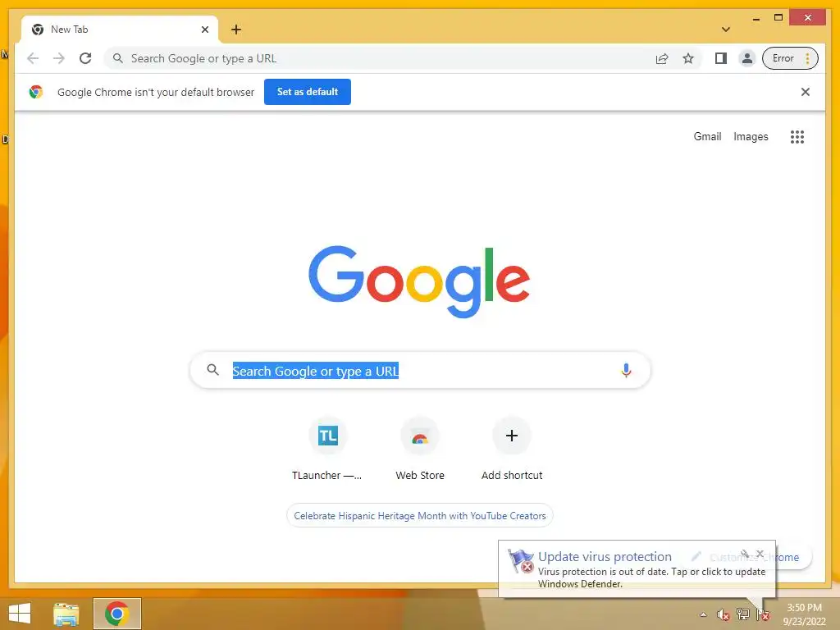Show hidden system tray icons
The width and height of the screenshot is (840, 630).
pyautogui.click(x=703, y=614)
